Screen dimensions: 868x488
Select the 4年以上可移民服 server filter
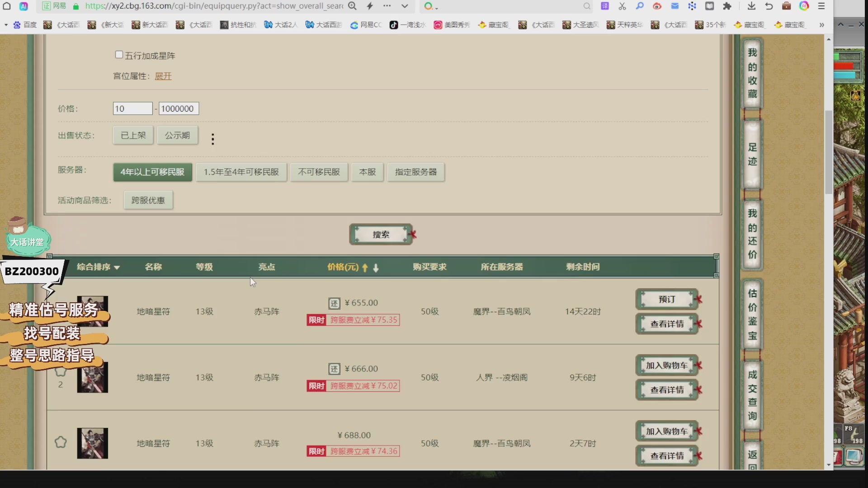tap(152, 172)
